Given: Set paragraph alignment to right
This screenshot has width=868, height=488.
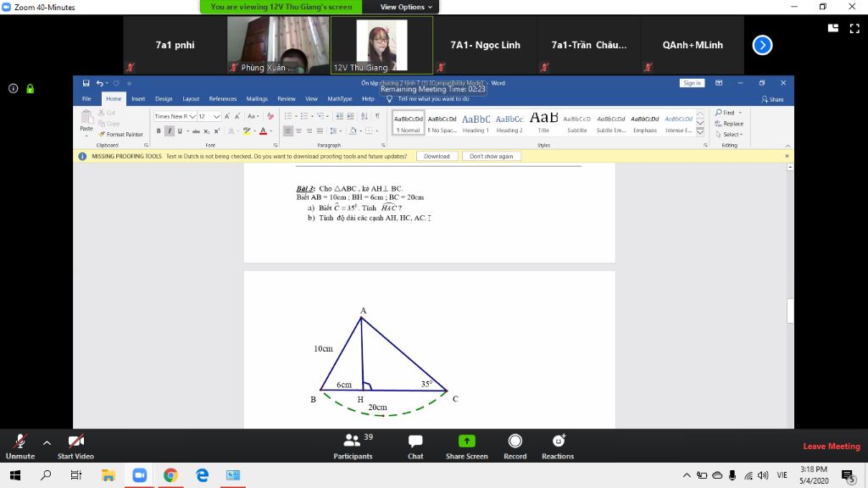Looking at the screenshot, I should [309, 131].
